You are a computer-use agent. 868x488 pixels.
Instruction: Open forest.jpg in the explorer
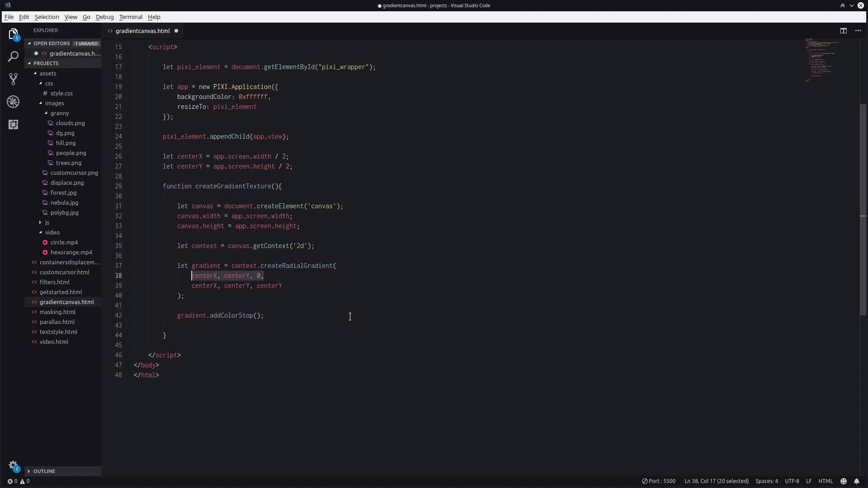[x=63, y=192]
